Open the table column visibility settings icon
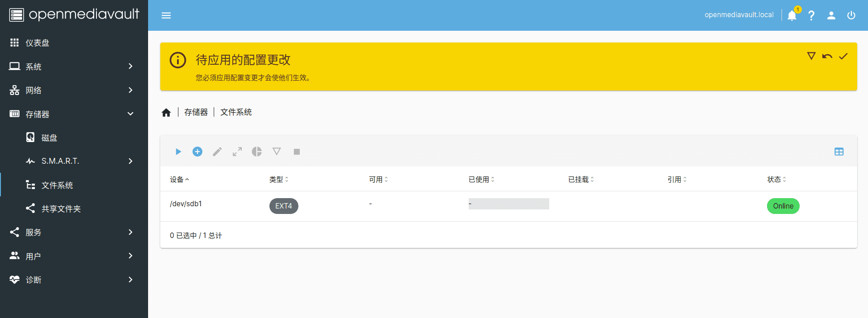The width and height of the screenshot is (868, 318). click(839, 152)
